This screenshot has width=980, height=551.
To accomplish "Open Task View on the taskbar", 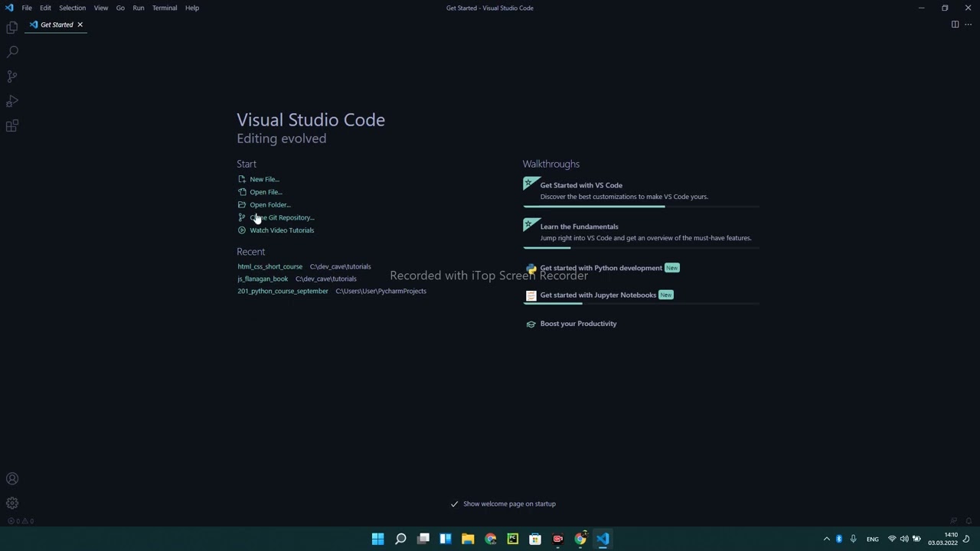I will coord(423,539).
